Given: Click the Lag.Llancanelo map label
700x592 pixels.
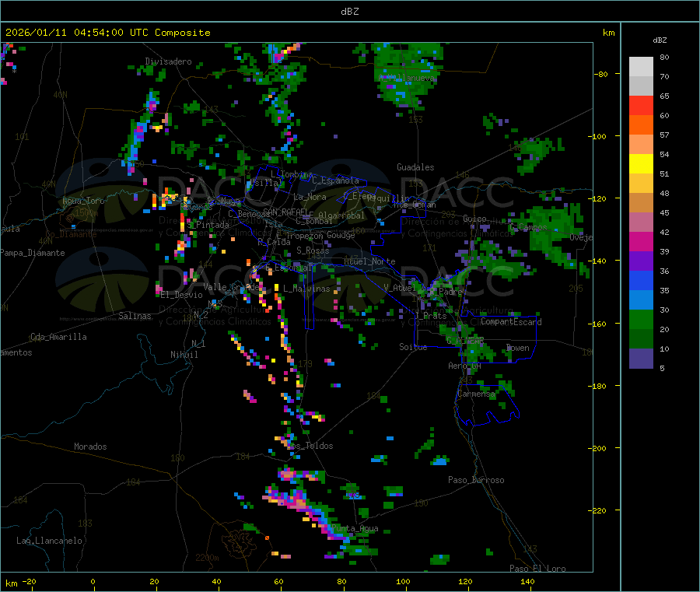Looking at the screenshot, I should (49, 541).
